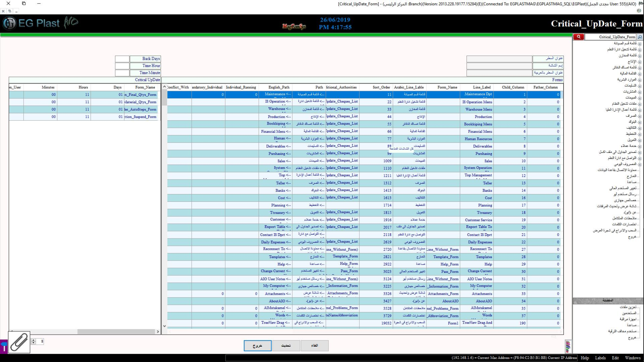Click the MagComSys logo
The image size is (644, 362).
point(294,26)
